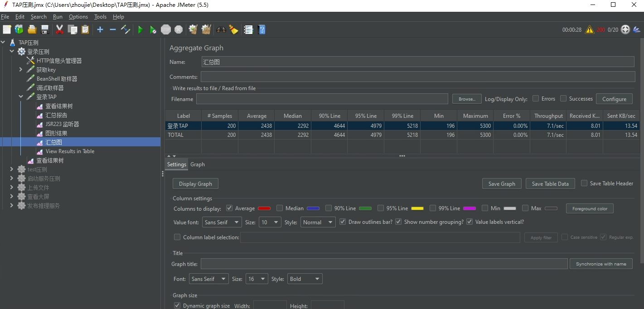Tick the Errors log-only checkbox

tap(536, 99)
